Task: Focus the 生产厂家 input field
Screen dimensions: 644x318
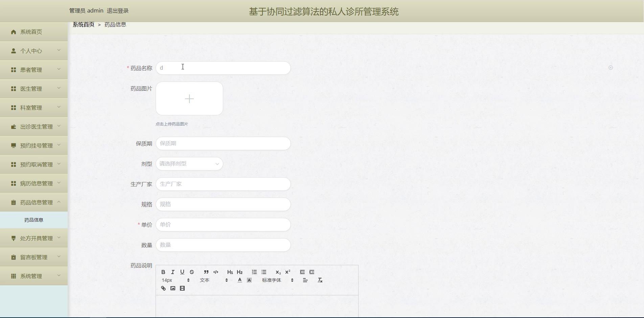Action: pos(223,184)
